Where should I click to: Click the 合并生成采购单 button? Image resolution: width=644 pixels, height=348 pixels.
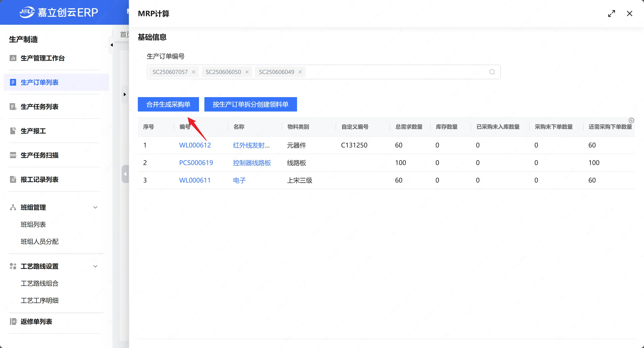(168, 104)
